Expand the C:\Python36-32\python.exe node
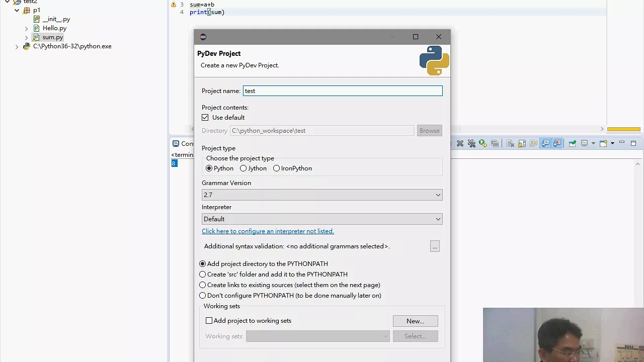 [17, 46]
